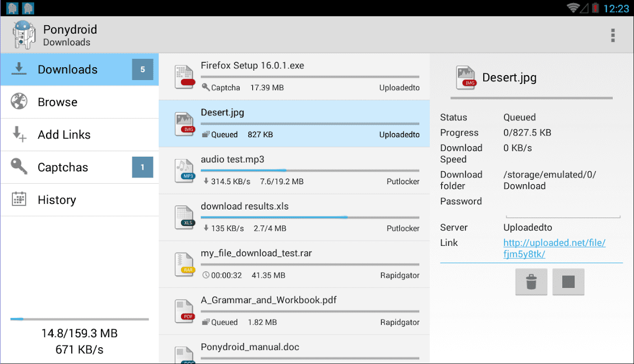The width and height of the screenshot is (634, 364).
Task: Select the my_file_download_test.rar download entry
Action: click(x=294, y=264)
